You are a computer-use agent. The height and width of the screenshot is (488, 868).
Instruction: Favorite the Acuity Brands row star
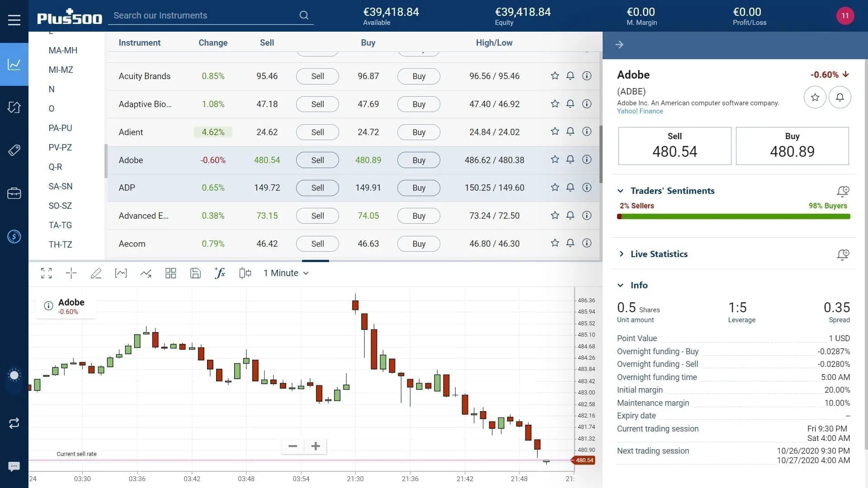tap(555, 75)
